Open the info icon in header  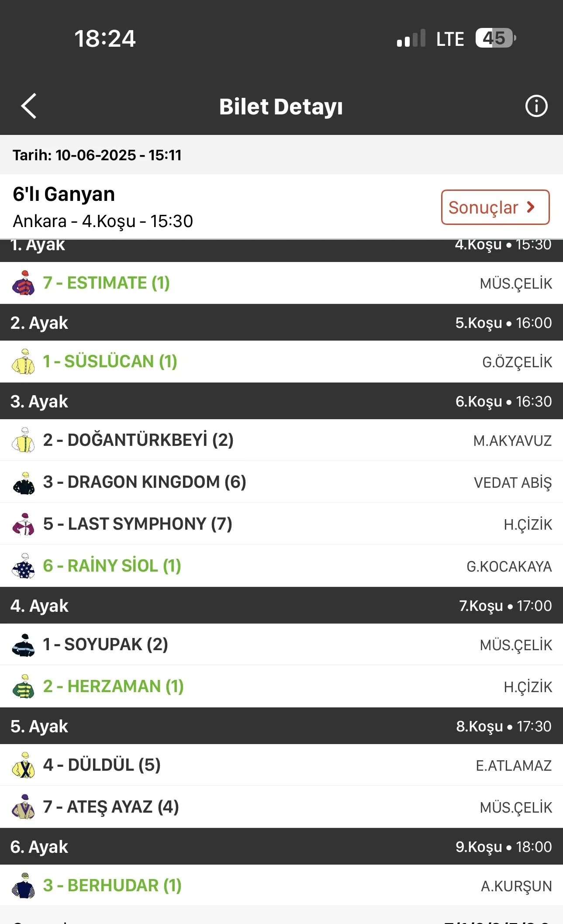click(x=536, y=106)
